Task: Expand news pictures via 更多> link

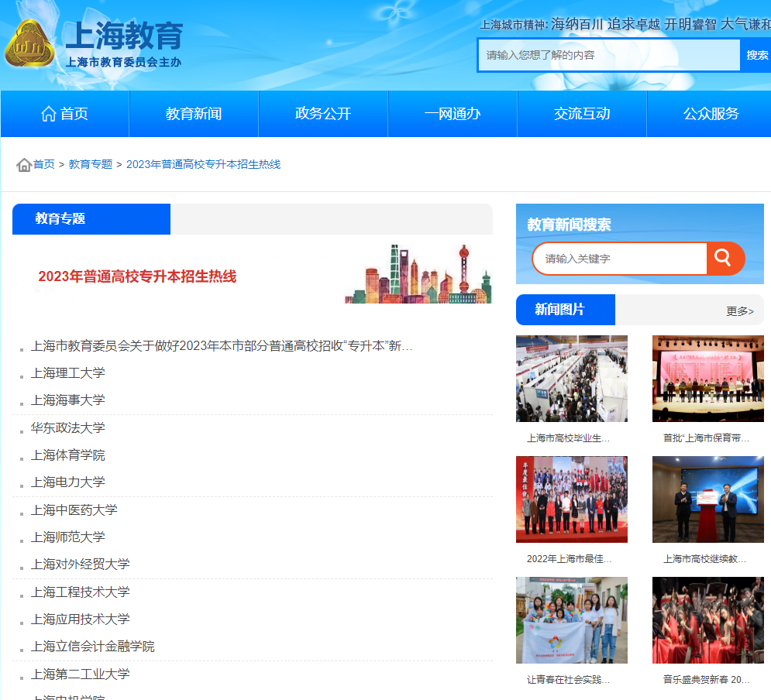Action: [x=739, y=311]
